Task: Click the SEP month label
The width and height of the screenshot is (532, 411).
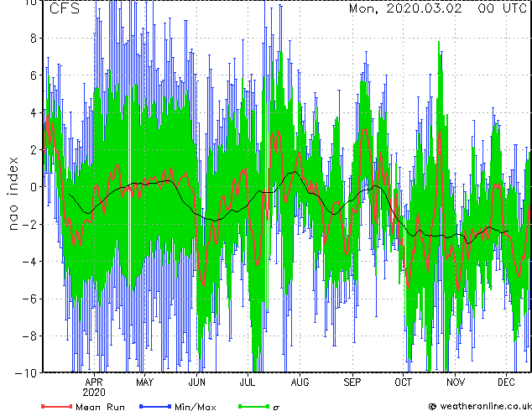Action: [x=352, y=382]
